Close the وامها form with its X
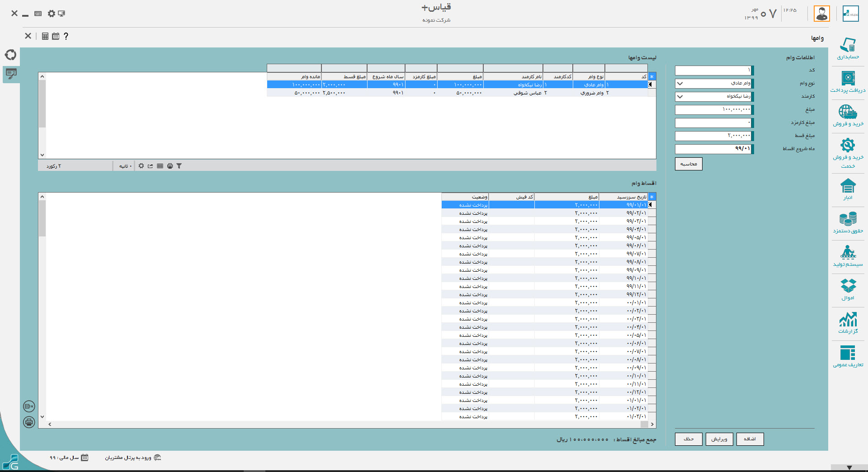 28,36
